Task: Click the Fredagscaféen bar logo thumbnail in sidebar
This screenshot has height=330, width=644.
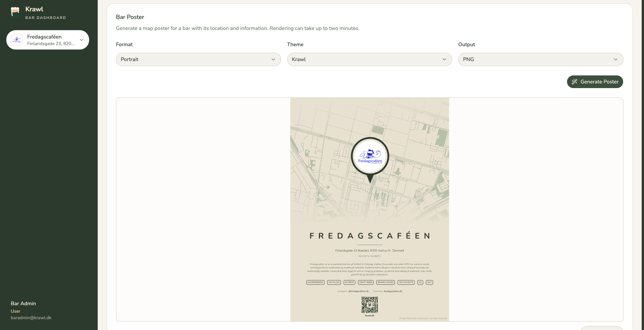Action: click(x=17, y=40)
